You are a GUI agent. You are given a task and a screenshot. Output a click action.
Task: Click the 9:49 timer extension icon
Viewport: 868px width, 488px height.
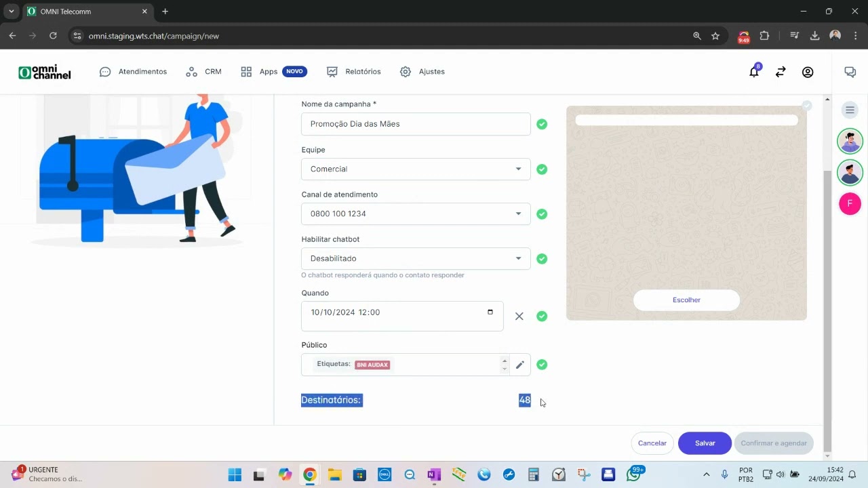coord(744,37)
